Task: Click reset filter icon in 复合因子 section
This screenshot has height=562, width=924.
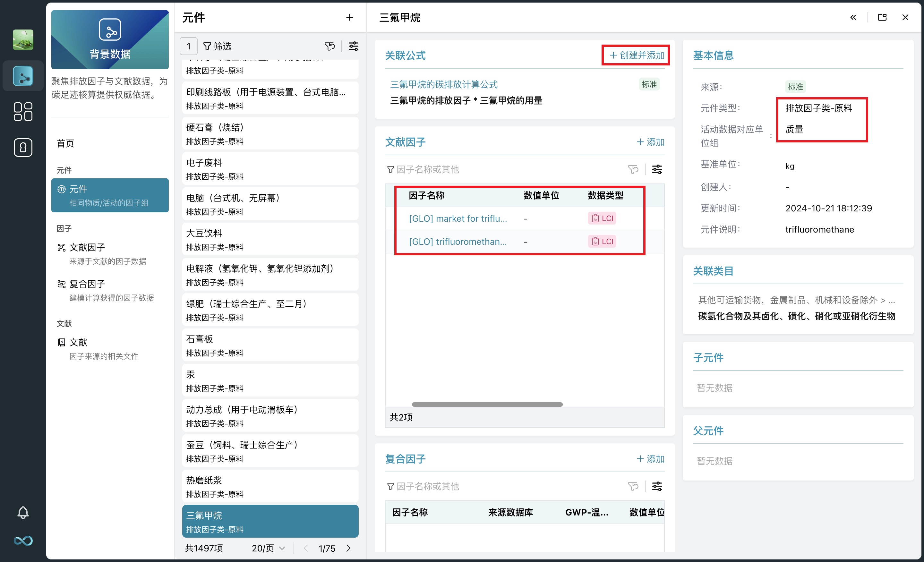Action: point(633,486)
